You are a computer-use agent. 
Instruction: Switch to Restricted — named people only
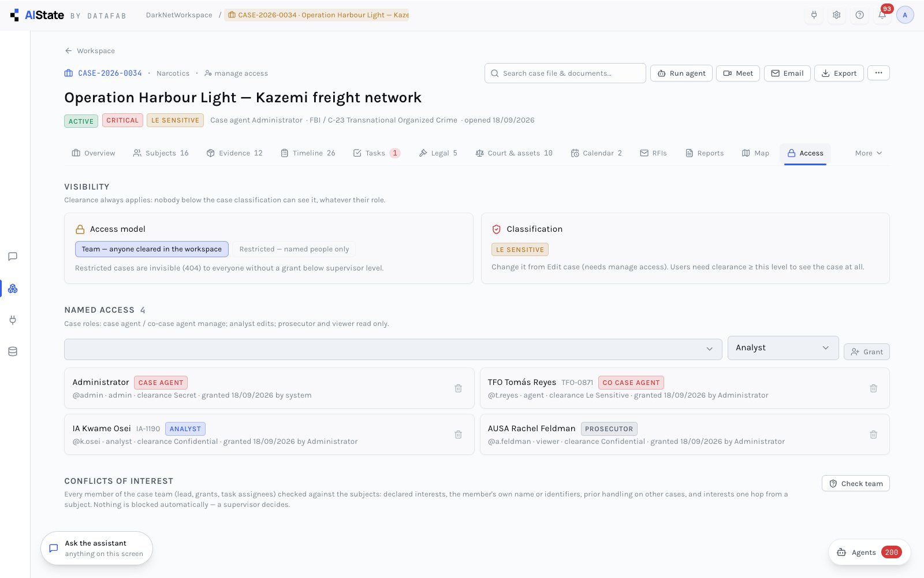tap(294, 249)
